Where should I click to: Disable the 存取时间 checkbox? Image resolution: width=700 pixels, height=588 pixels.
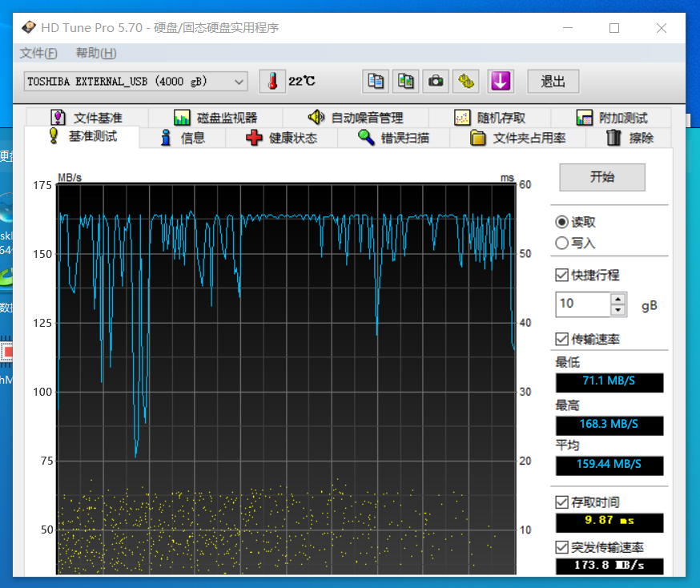point(561,501)
